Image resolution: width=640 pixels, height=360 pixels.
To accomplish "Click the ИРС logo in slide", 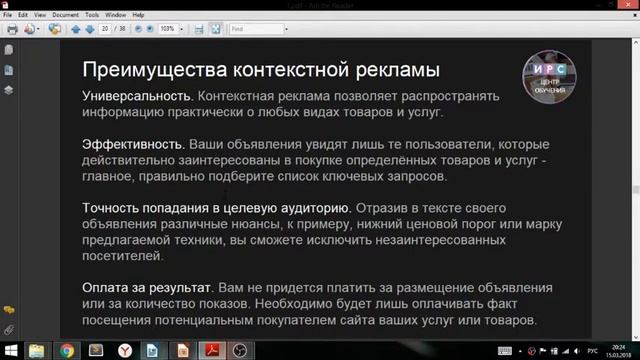I will [549, 76].
